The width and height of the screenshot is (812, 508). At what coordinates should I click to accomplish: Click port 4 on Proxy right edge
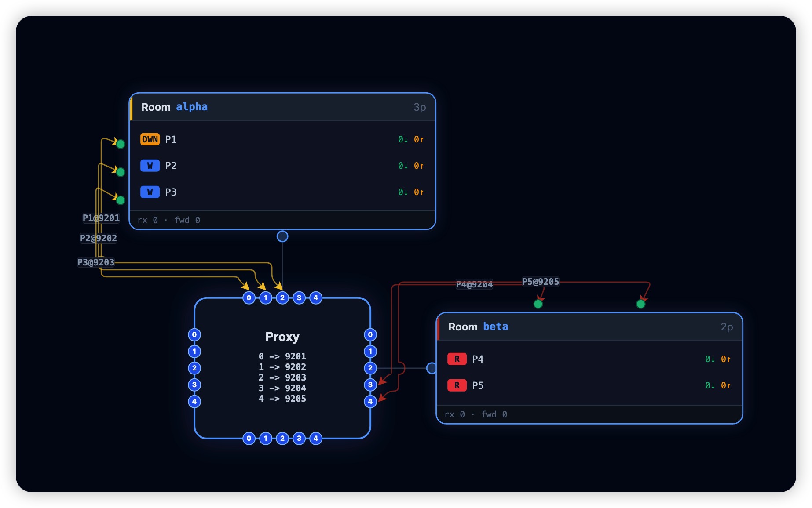coord(370,402)
